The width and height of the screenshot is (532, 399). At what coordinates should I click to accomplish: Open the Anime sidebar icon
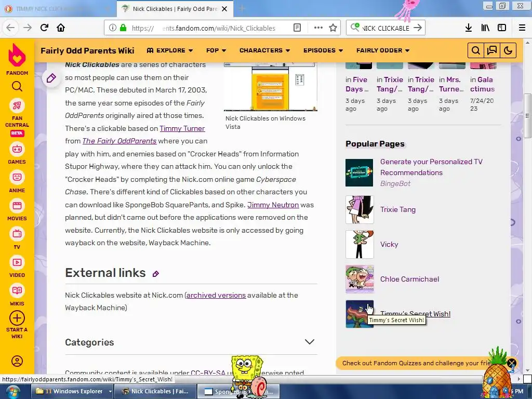[x=17, y=177]
